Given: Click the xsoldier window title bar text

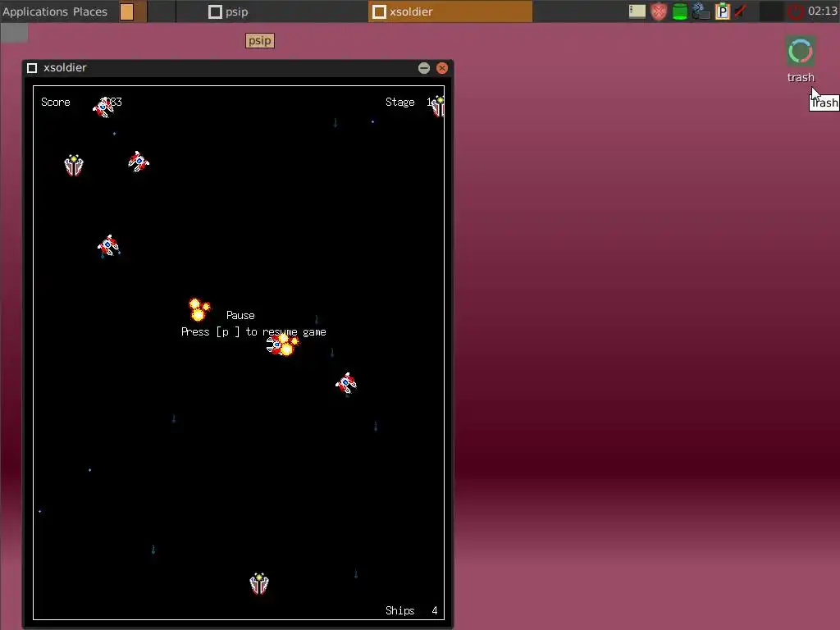Looking at the screenshot, I should coord(65,67).
